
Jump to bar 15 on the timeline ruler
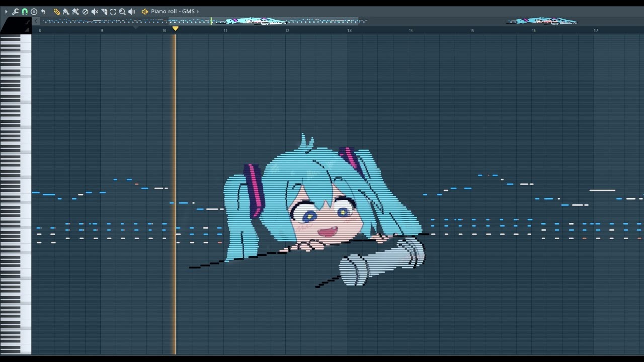[472, 31]
